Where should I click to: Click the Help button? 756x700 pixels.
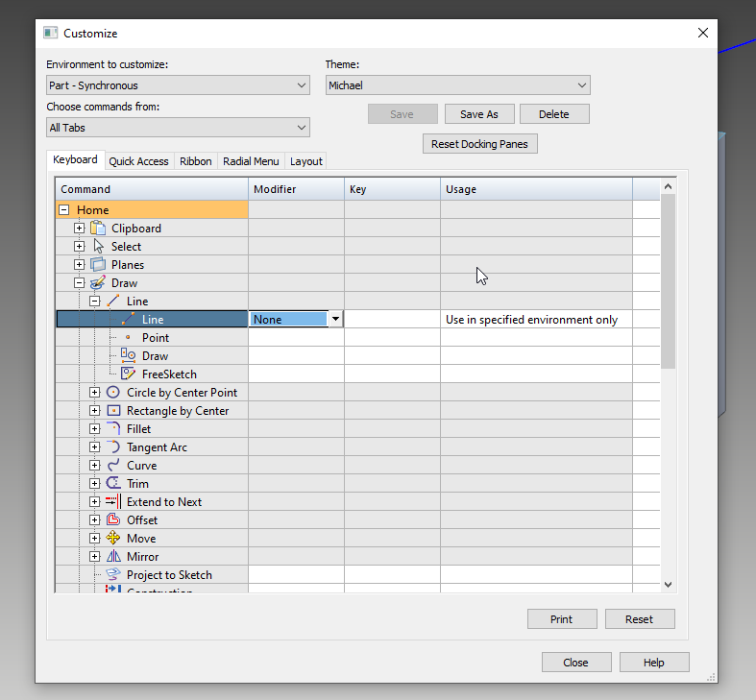coord(654,663)
